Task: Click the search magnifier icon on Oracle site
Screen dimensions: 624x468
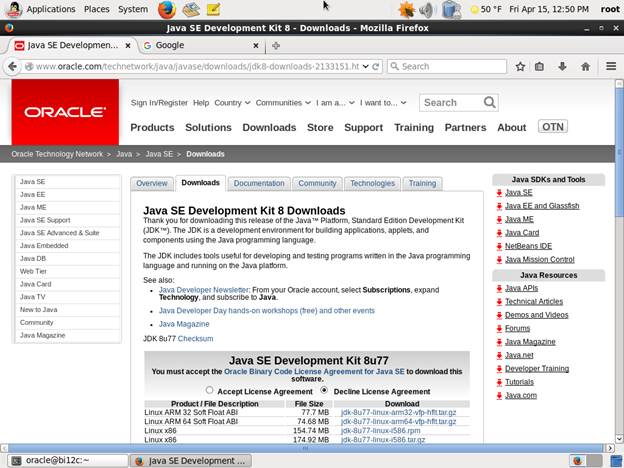Action: click(490, 102)
